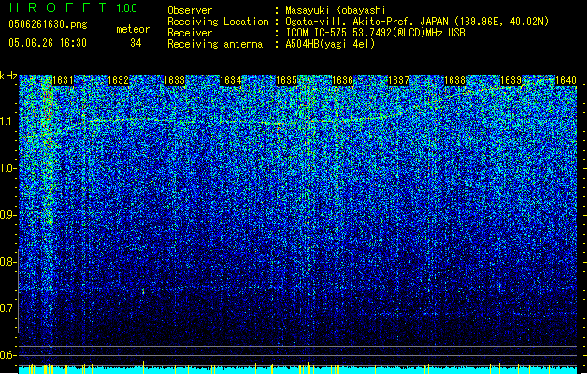The image size is (588, 374).
Task: Click the date stamp 05.06.26 16:30
Action: (x=48, y=43)
